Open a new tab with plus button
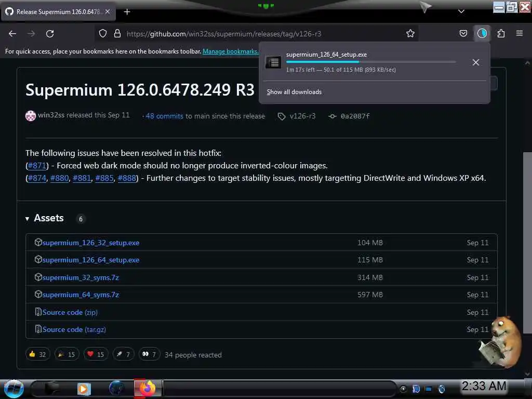The image size is (532, 399). pos(127,12)
